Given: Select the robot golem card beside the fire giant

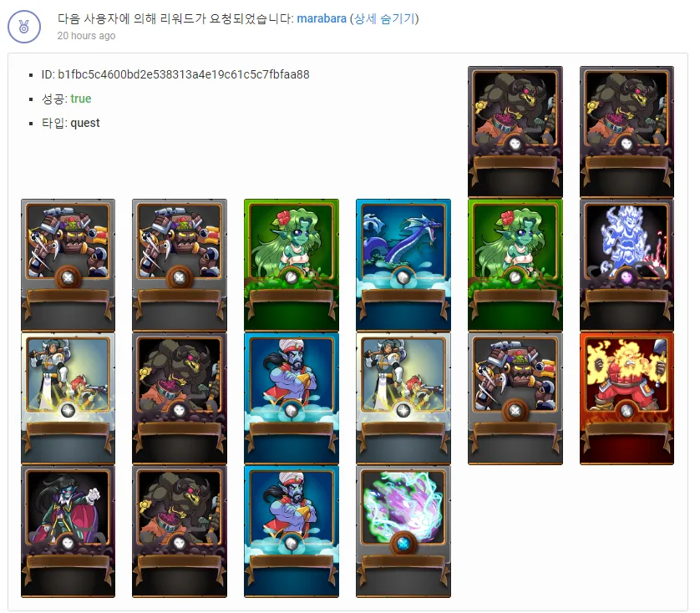Looking at the screenshot, I should point(515,398).
